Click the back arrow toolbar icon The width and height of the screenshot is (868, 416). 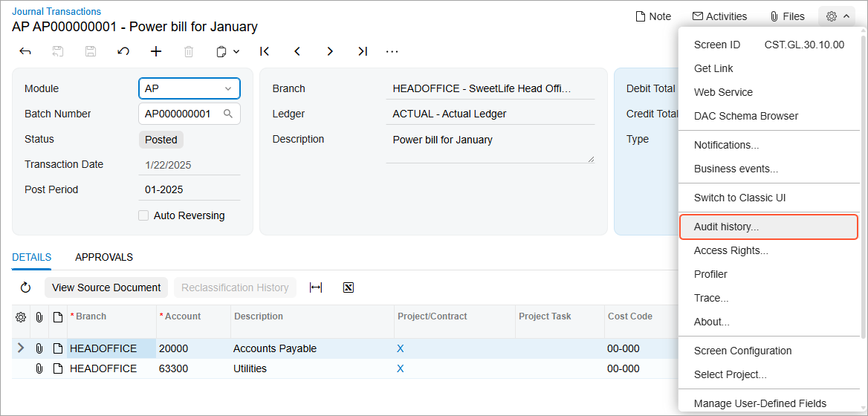pyautogui.click(x=25, y=51)
